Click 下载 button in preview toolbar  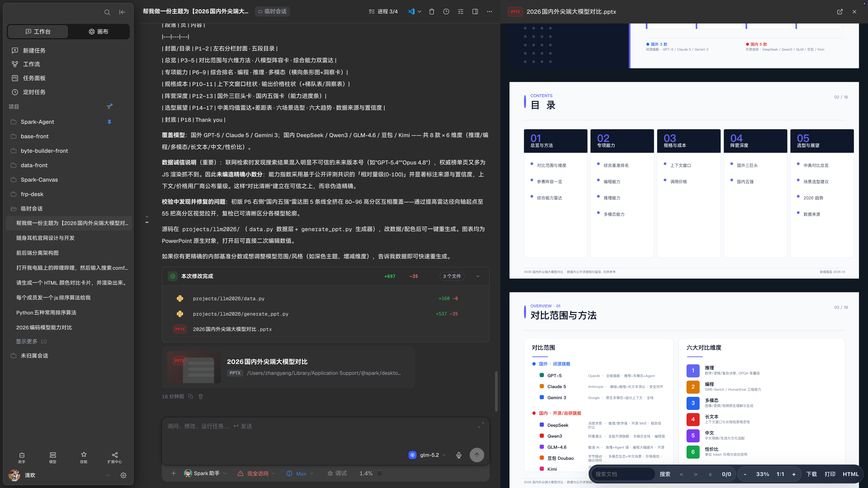click(811, 474)
